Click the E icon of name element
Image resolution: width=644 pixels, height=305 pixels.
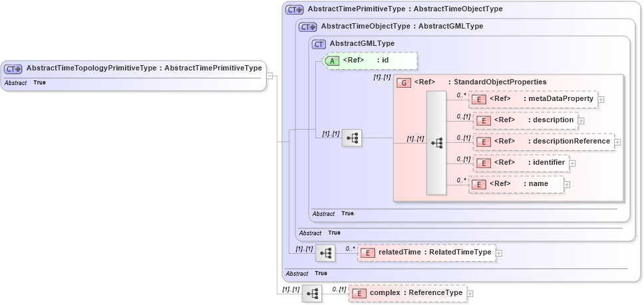(479, 185)
